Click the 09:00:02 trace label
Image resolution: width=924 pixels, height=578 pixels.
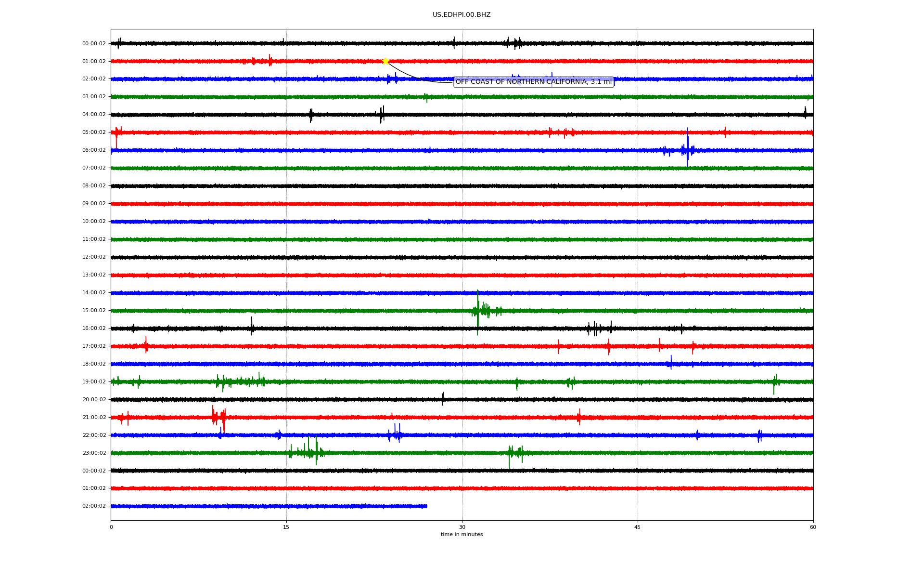[x=94, y=204]
